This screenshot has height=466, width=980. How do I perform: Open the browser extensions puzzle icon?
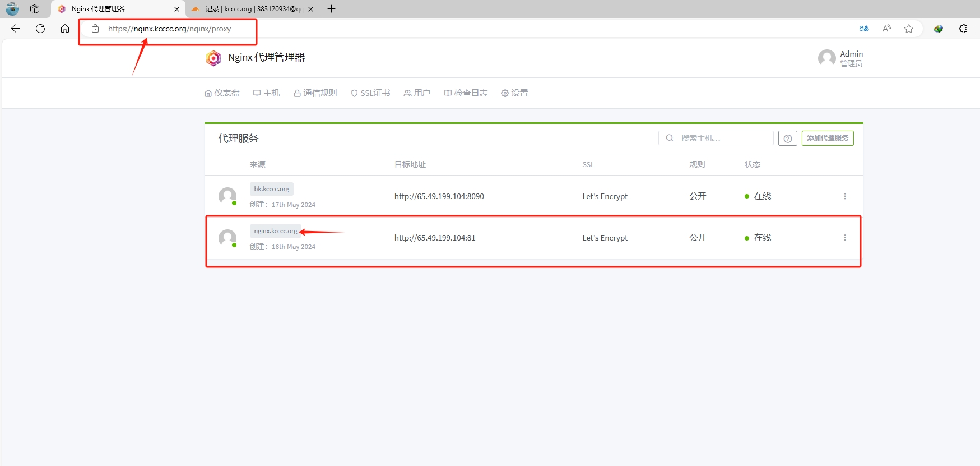[963, 29]
